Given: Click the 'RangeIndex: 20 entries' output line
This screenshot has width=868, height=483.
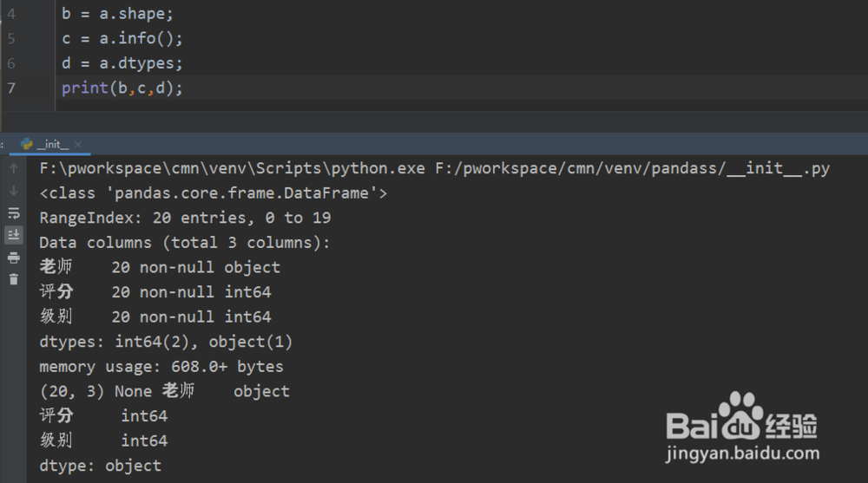Looking at the screenshot, I should pyautogui.click(x=185, y=218).
